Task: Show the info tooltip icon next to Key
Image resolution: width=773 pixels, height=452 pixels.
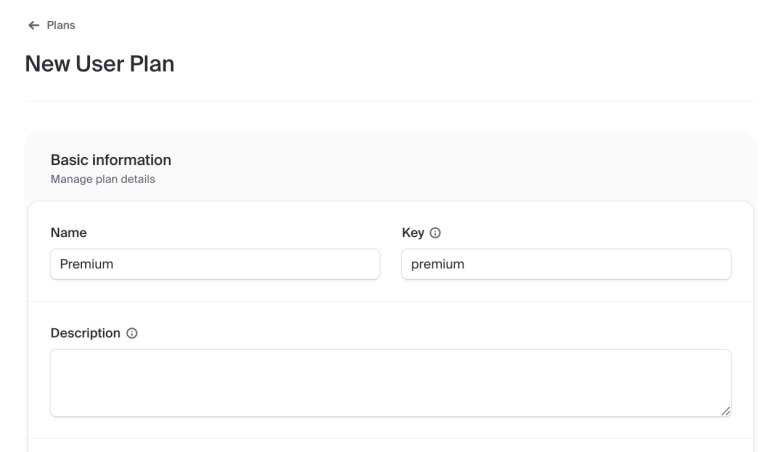Action: pos(435,233)
